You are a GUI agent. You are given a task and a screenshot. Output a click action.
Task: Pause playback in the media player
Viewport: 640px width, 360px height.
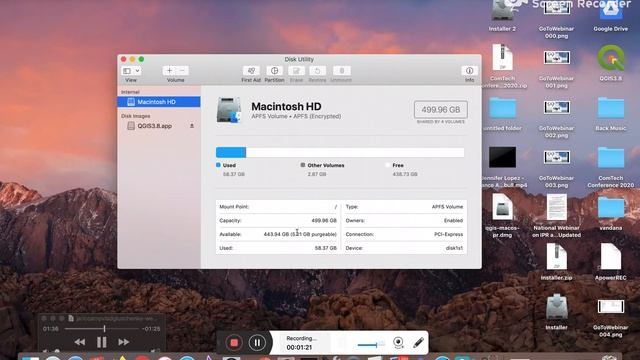[102, 342]
